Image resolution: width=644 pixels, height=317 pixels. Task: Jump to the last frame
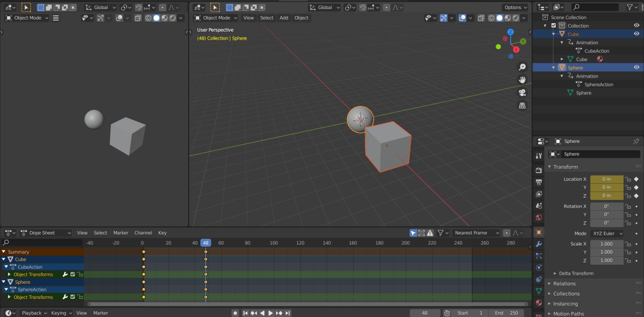287,313
